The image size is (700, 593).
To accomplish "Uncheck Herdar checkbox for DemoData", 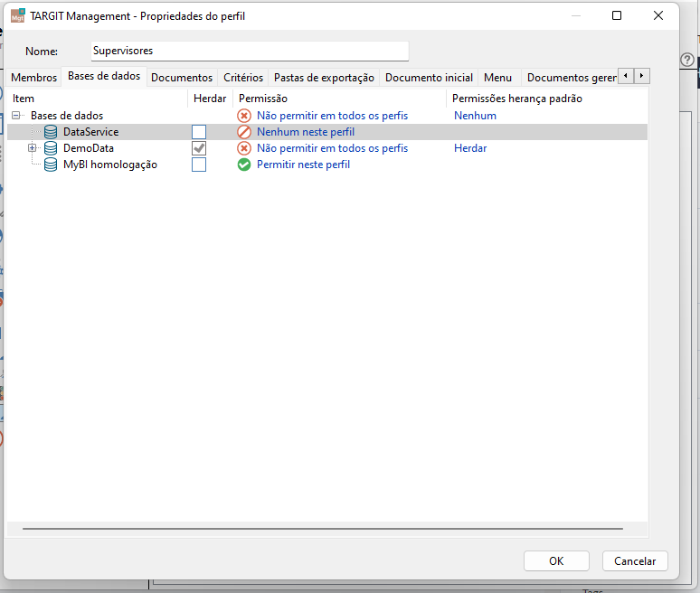I will (x=199, y=148).
